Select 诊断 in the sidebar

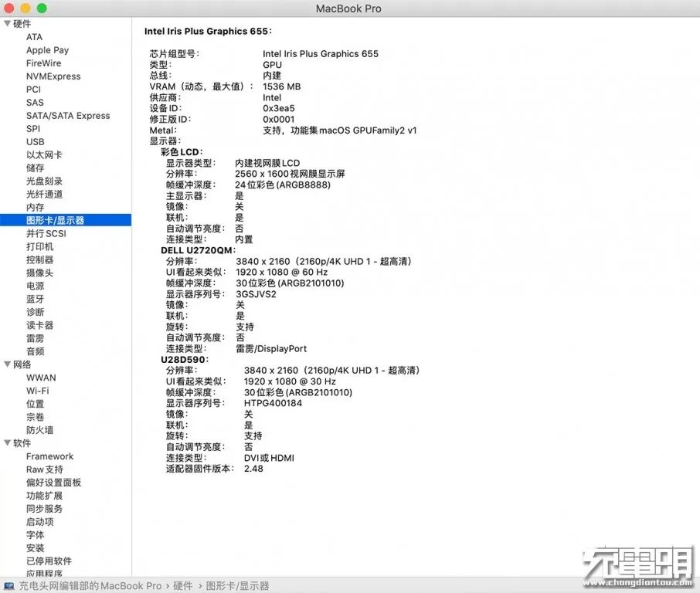point(36,312)
